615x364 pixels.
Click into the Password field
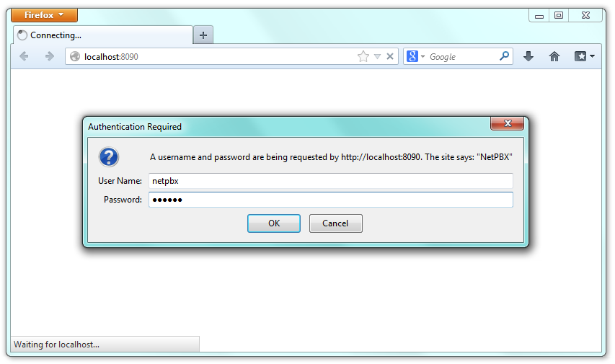coord(330,200)
